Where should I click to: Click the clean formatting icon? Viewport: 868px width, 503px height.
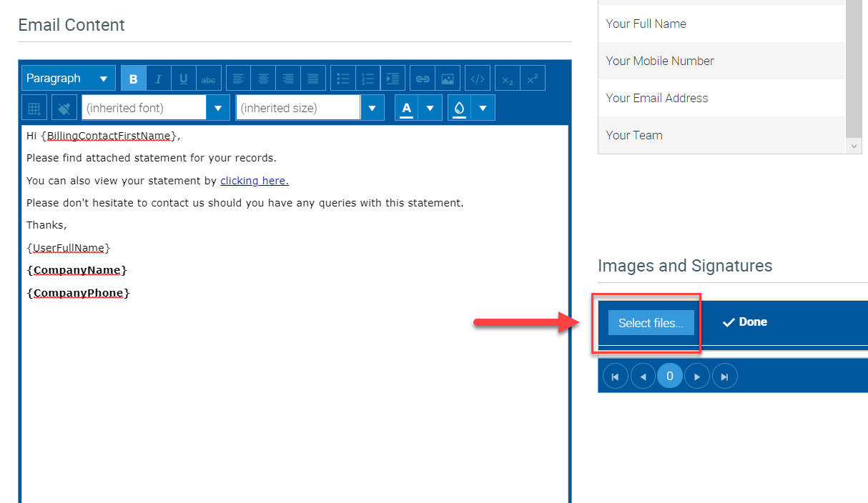pyautogui.click(x=64, y=108)
